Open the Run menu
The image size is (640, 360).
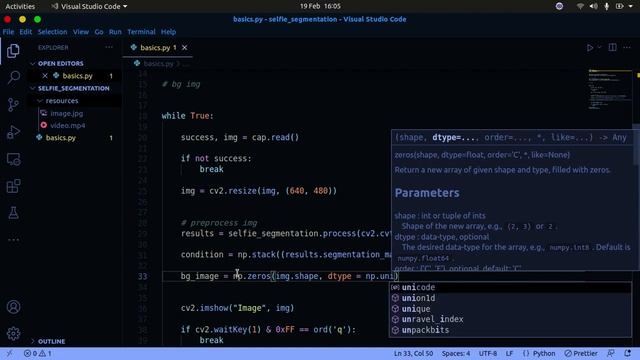pos(115,32)
